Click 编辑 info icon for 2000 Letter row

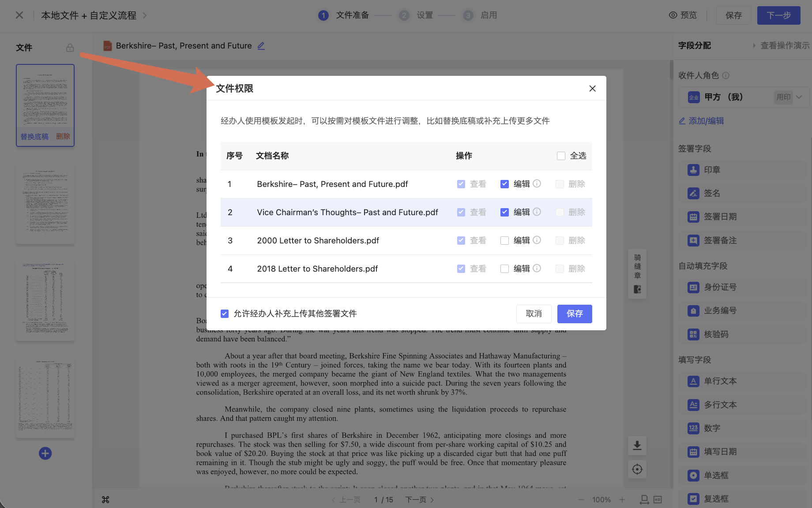537,240
